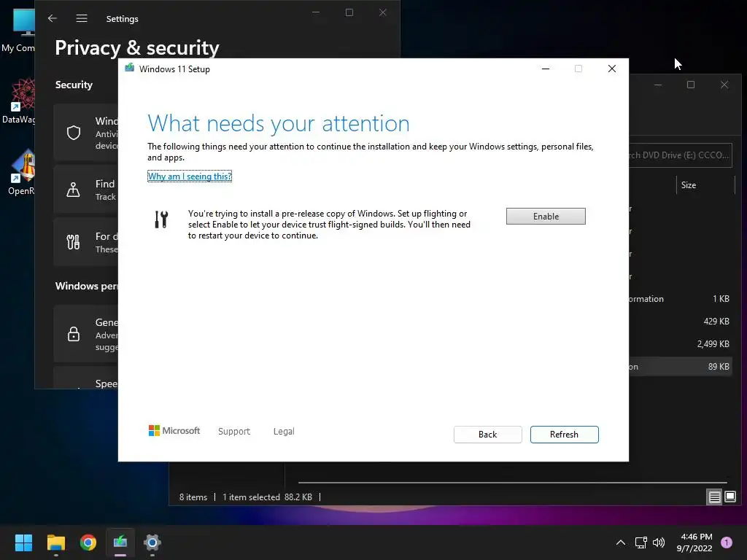The width and height of the screenshot is (747, 560).
Task: Switch File Explorer to large icons view
Action: click(730, 497)
